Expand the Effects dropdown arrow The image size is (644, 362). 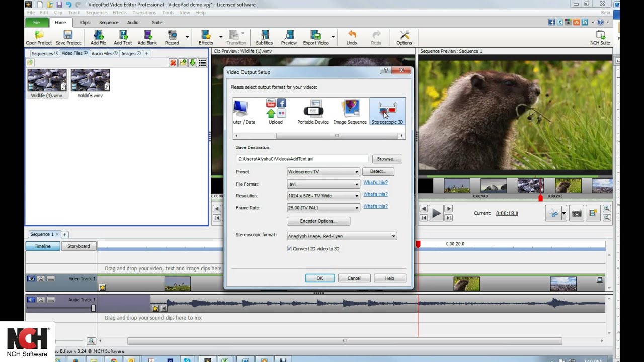pyautogui.click(x=221, y=37)
